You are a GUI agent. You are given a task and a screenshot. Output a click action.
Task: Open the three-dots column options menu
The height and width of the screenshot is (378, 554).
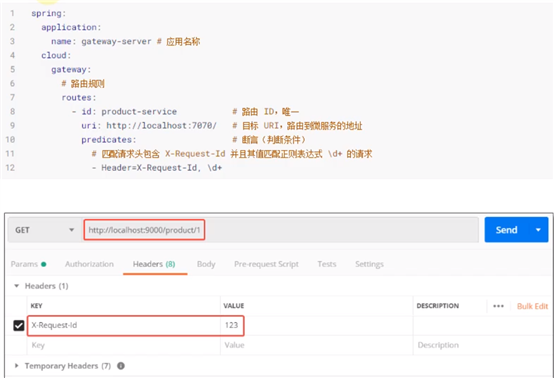(498, 306)
